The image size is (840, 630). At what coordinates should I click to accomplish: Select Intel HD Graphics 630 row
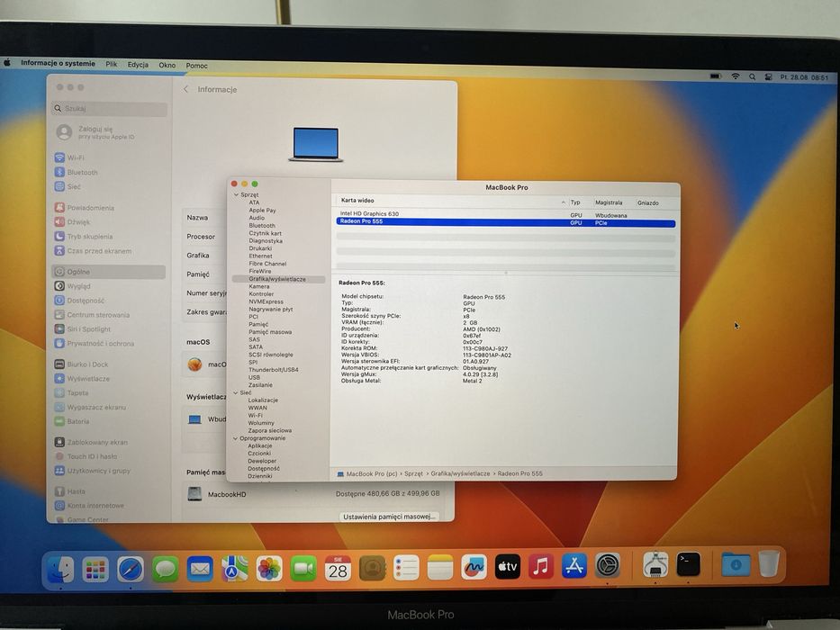pyautogui.click(x=506, y=214)
